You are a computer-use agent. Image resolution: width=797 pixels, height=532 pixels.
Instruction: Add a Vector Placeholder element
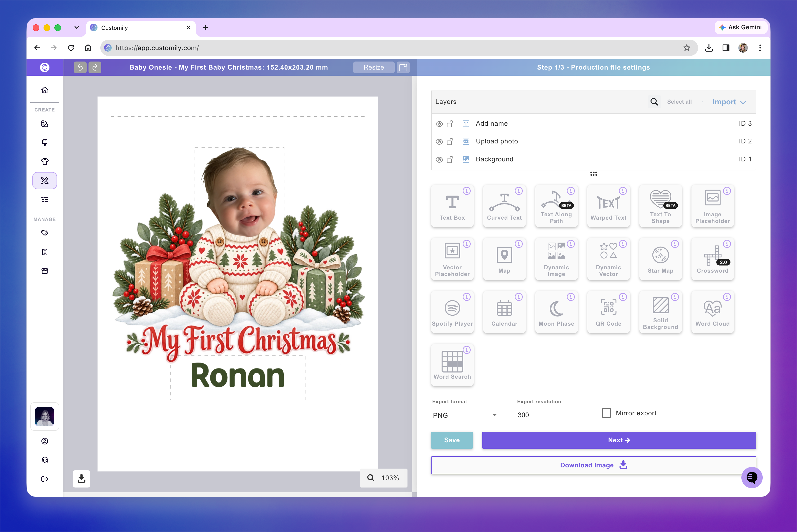click(x=452, y=259)
